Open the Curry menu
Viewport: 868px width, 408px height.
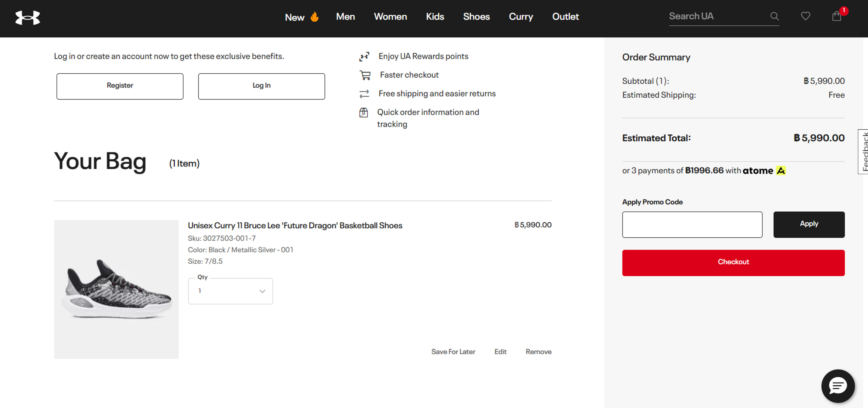521,16
